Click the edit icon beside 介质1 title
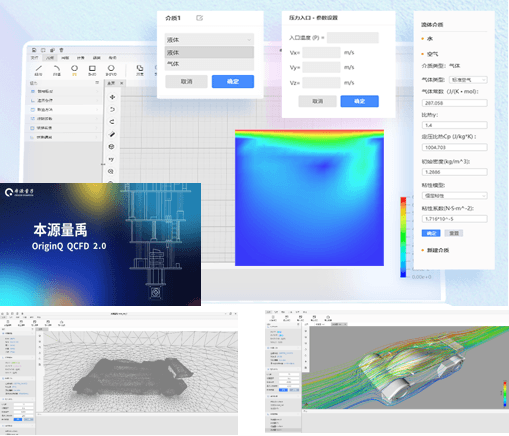Viewport: 509px width, 436px height. pos(199,18)
